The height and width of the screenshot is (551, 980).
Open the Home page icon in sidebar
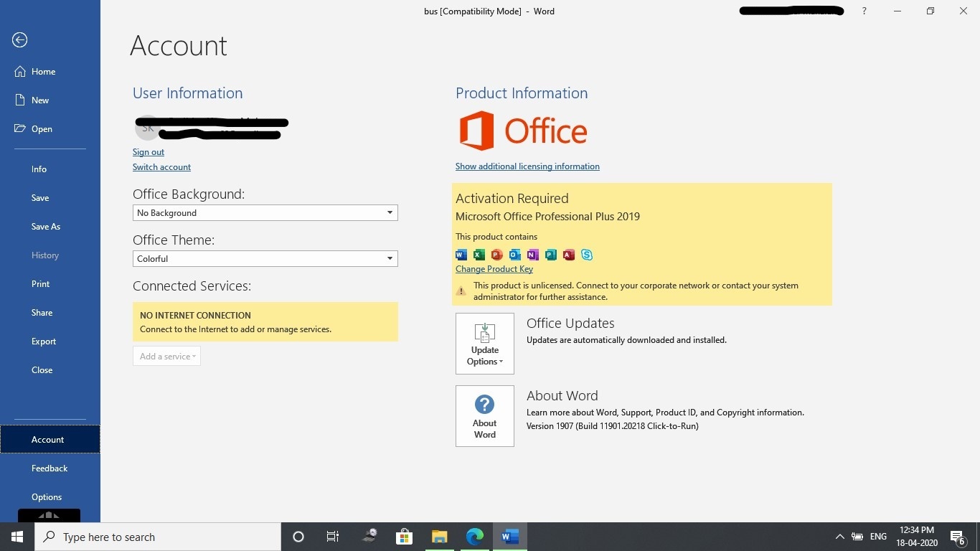(20, 72)
